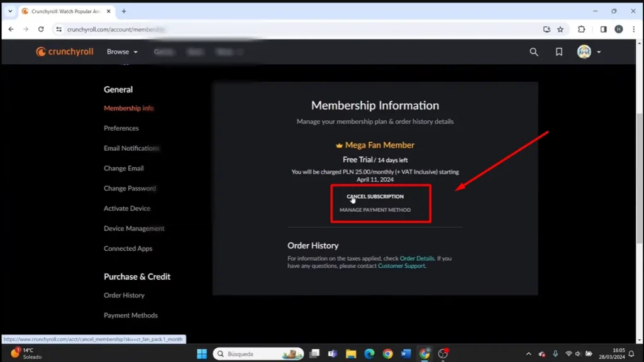Open the Windows Start menu
The width and height of the screenshot is (644, 362).
(x=202, y=354)
